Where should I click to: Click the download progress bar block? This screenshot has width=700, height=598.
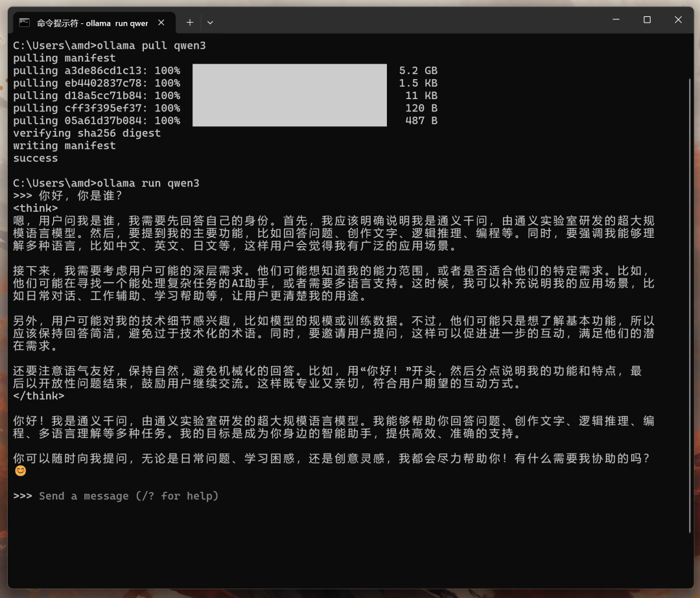290,95
